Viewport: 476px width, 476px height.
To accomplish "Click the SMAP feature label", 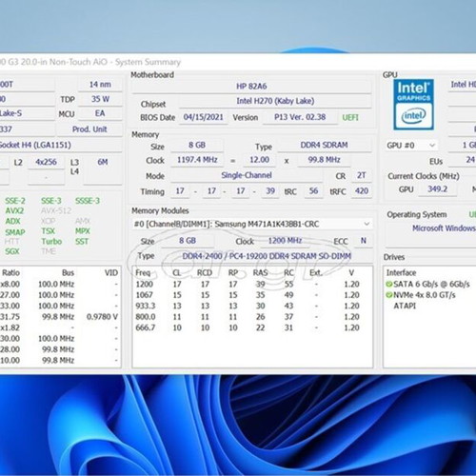I will point(15,232).
